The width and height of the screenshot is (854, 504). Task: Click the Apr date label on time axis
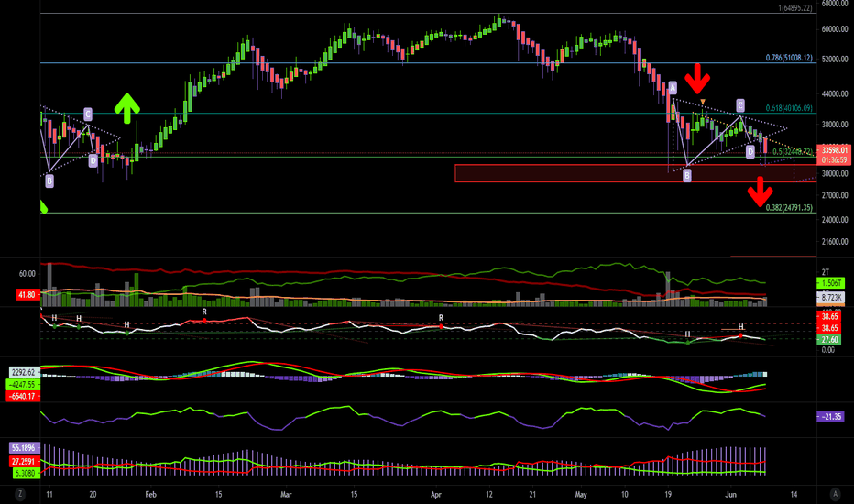click(436, 495)
